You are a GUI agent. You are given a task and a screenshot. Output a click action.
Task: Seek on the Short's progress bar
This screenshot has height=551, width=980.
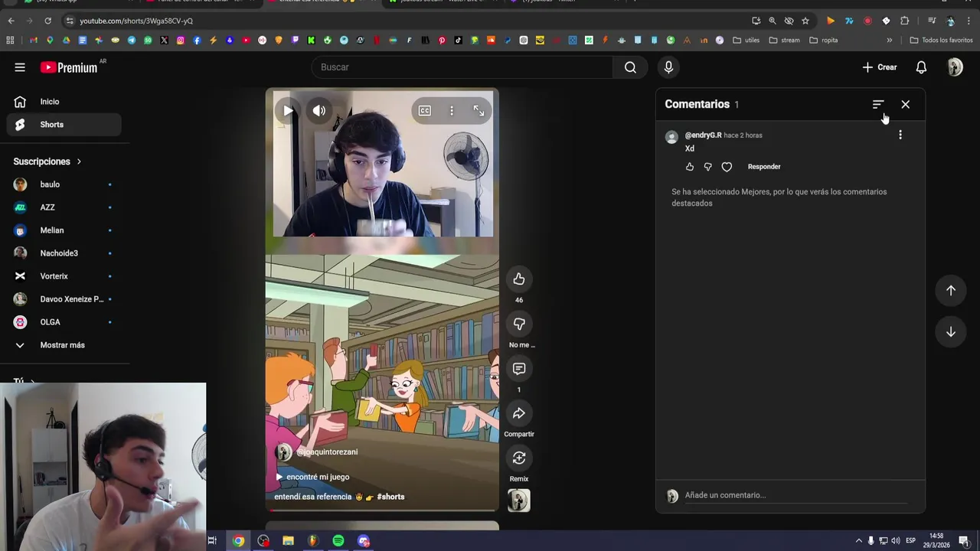pyautogui.click(x=382, y=510)
